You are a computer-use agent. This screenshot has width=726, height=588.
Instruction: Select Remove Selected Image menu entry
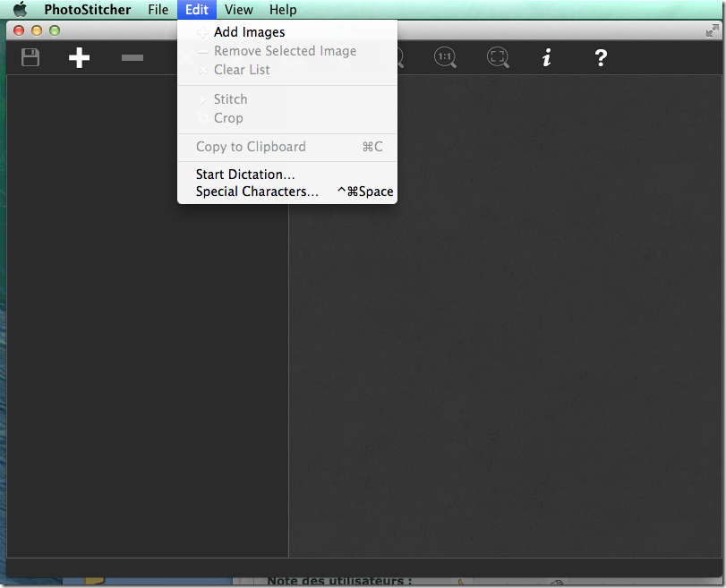tap(285, 51)
